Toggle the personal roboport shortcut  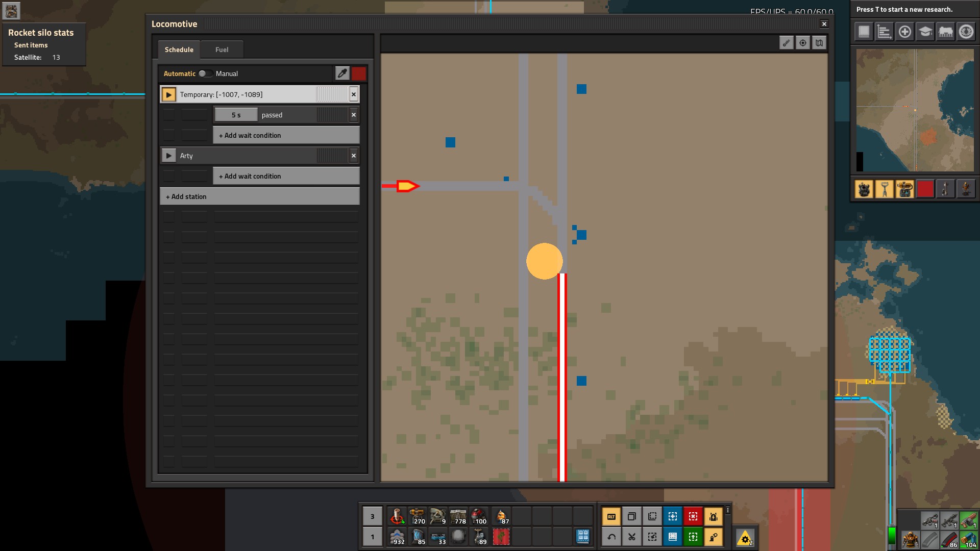(x=713, y=516)
